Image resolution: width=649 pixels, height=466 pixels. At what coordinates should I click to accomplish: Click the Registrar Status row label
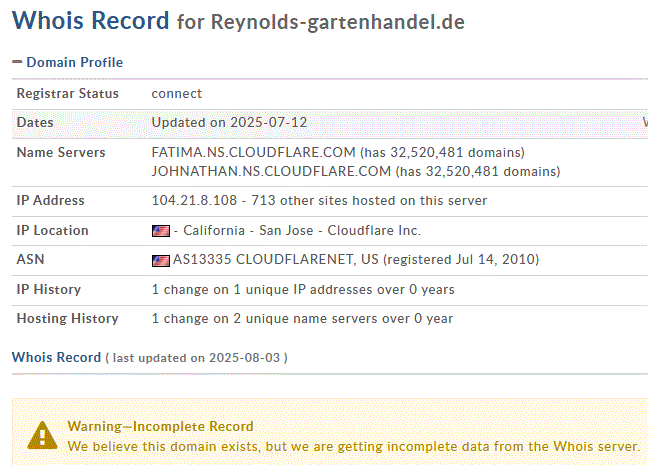click(67, 93)
